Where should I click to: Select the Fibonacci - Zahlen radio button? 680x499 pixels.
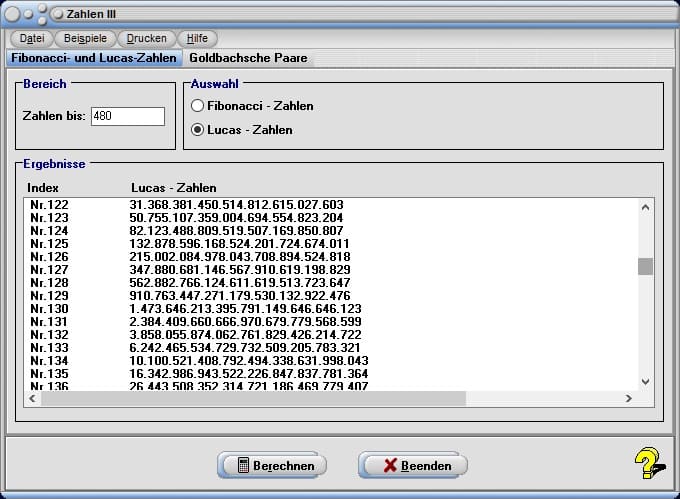tap(197, 106)
